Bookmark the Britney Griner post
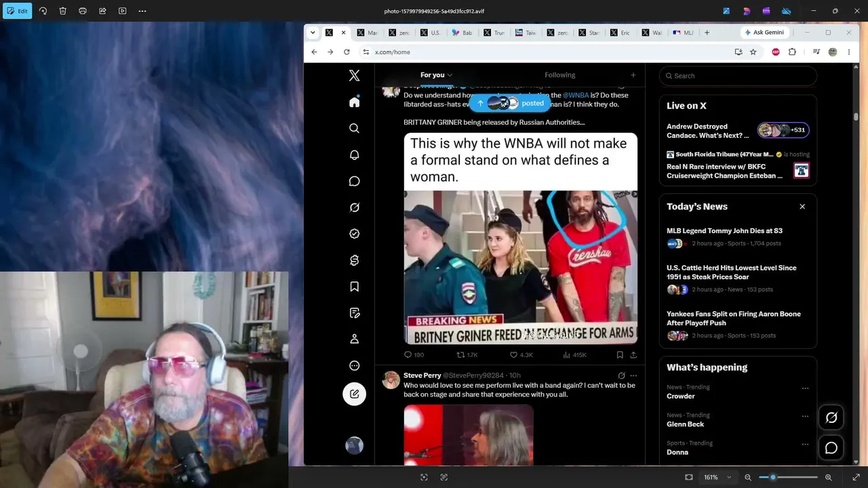Screen dimensions: 868x488 point(620,354)
